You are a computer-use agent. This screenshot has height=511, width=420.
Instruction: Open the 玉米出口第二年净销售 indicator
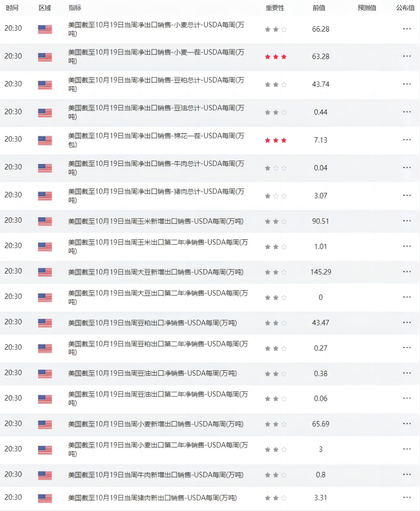click(158, 247)
